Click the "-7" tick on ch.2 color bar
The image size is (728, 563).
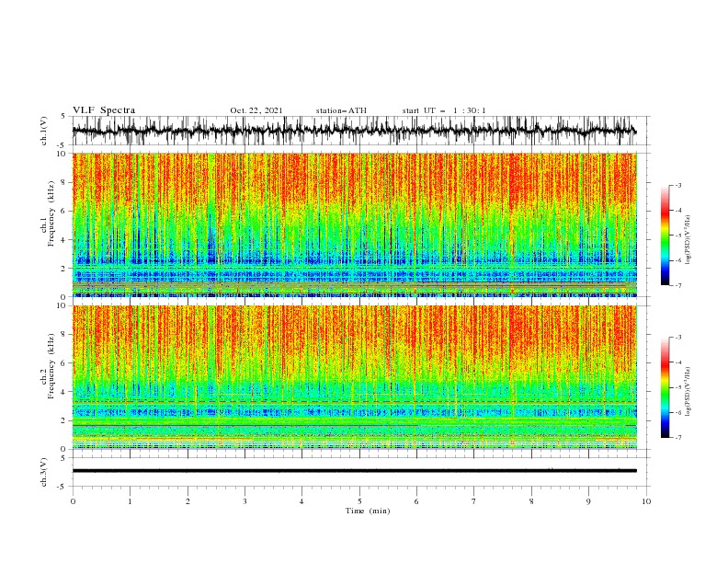(x=677, y=438)
